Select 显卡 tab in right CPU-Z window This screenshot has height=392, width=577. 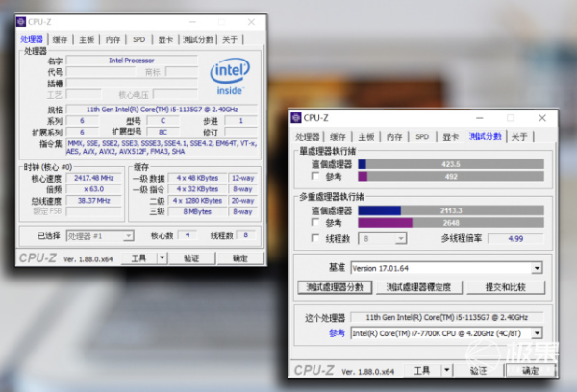pos(450,137)
